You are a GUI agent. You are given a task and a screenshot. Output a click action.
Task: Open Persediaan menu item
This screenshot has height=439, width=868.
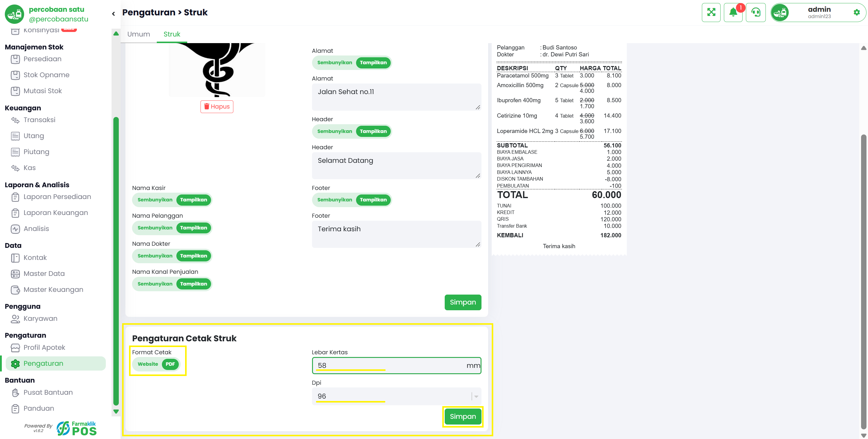coord(43,59)
